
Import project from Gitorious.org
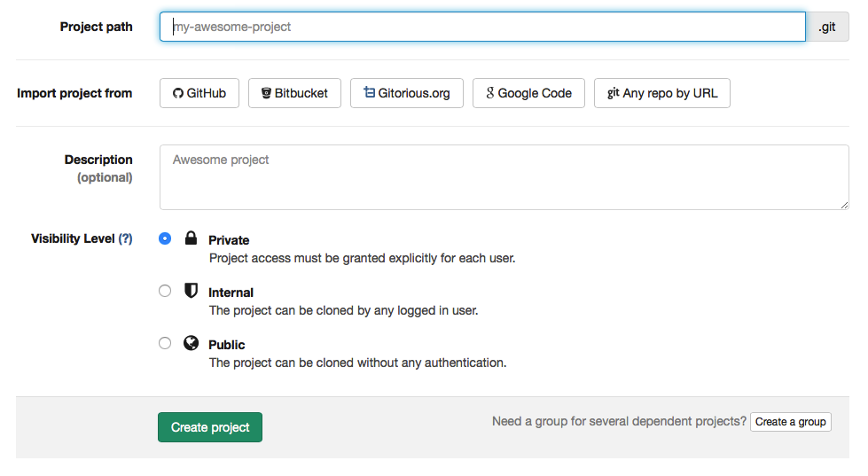tap(407, 93)
